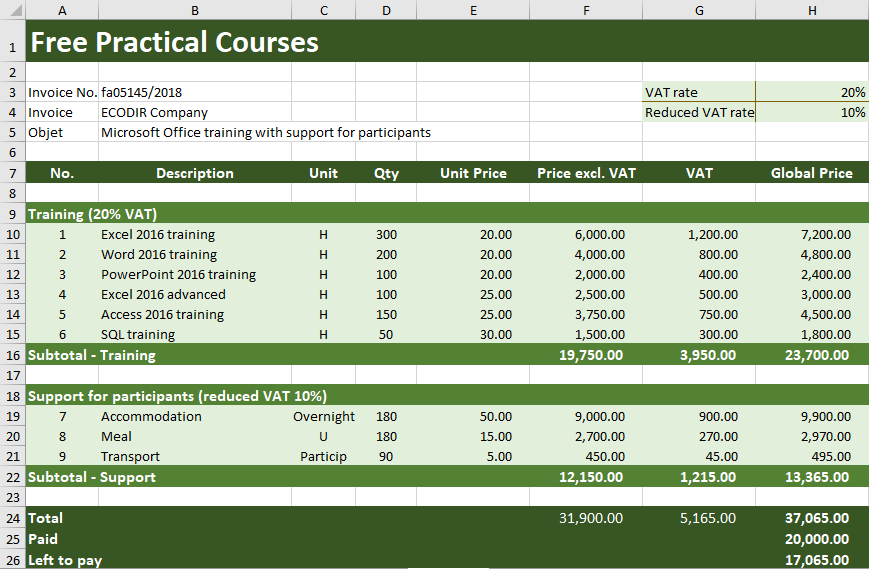Viewport: 869px width, 569px height.
Task: Select 'Excel 2016 advanced' cell
Action: click(195, 294)
